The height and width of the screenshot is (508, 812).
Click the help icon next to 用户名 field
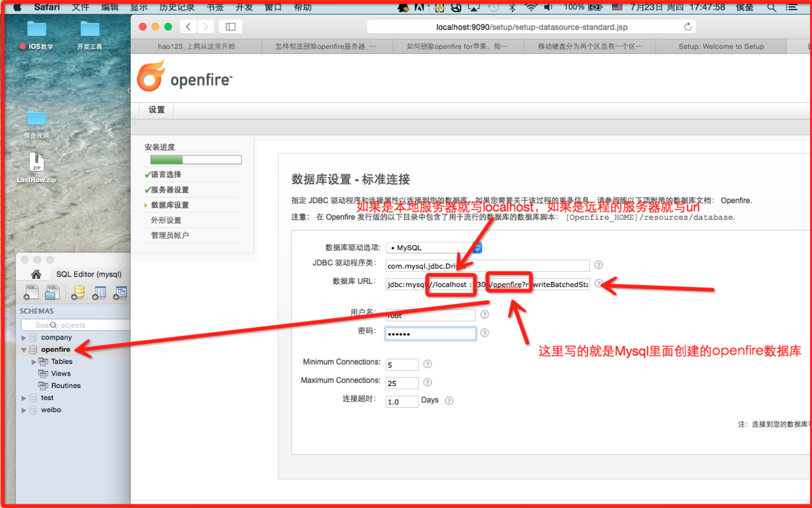(485, 315)
